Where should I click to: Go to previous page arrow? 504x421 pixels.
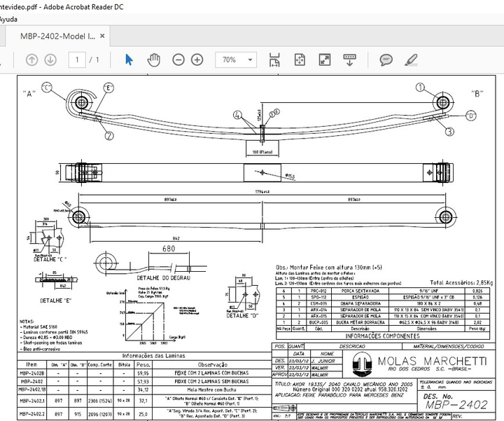tap(32, 60)
